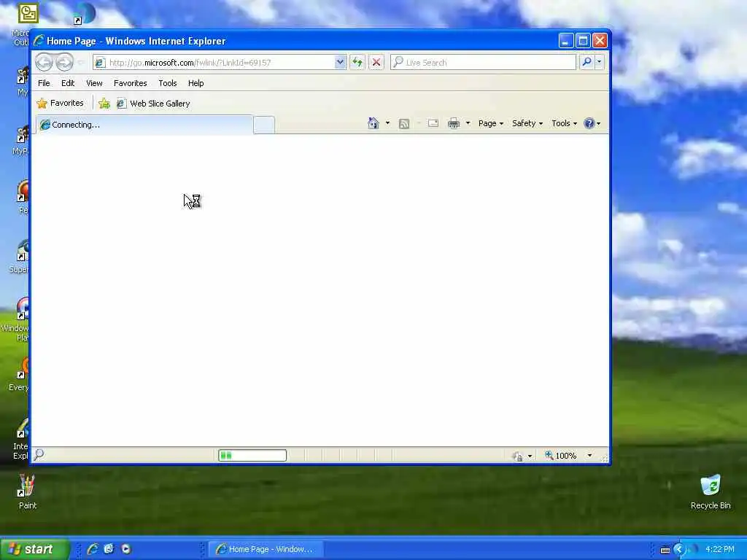Expand the Print dropdown arrow
The height and width of the screenshot is (560, 747).
[468, 123]
